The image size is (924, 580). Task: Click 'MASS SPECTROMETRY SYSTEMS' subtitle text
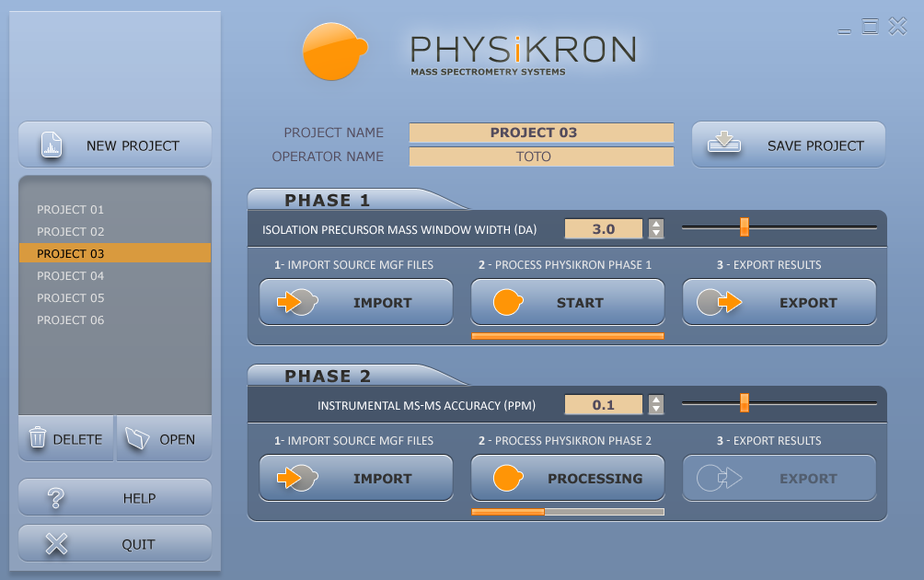tap(488, 72)
